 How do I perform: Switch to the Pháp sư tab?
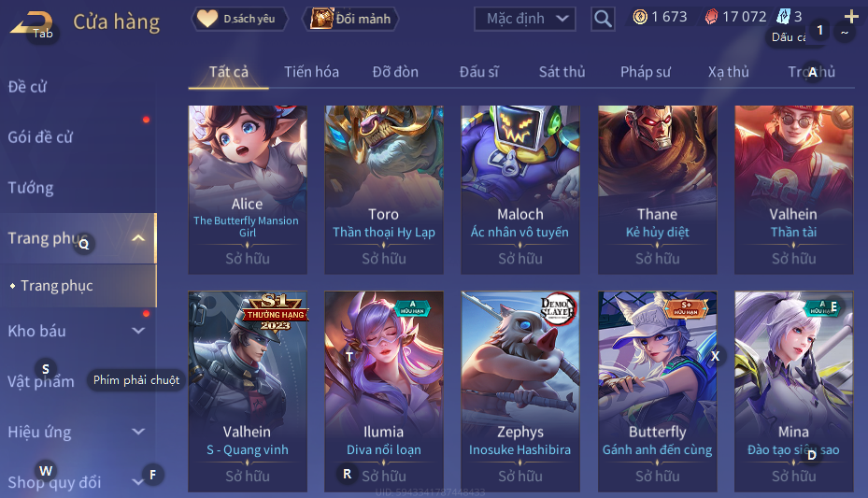pos(646,72)
